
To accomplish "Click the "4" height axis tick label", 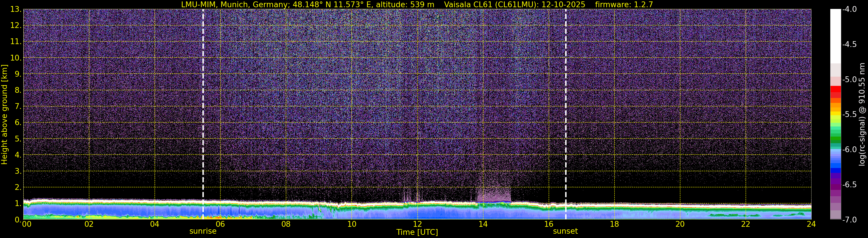I will click(x=18, y=155).
